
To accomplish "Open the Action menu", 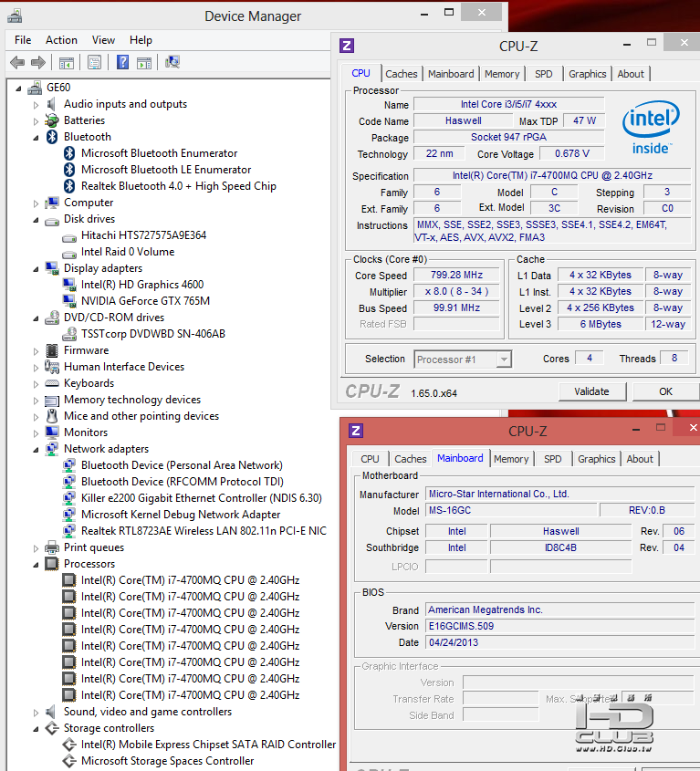I will 61,40.
